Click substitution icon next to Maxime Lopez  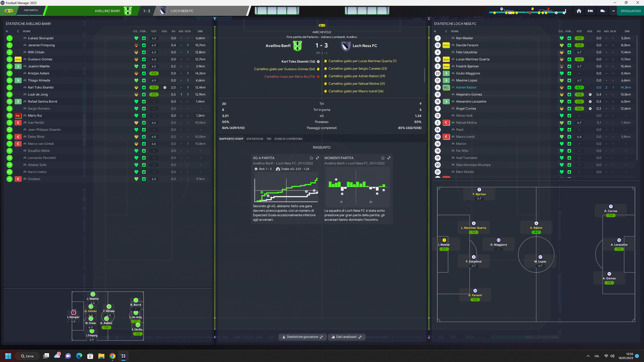pyautogui.click(x=446, y=80)
